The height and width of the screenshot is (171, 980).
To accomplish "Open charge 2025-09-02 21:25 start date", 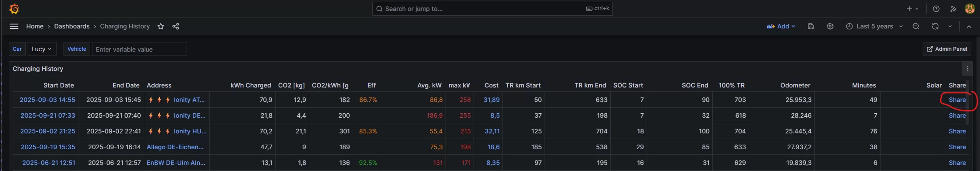I will pyautogui.click(x=48, y=131).
